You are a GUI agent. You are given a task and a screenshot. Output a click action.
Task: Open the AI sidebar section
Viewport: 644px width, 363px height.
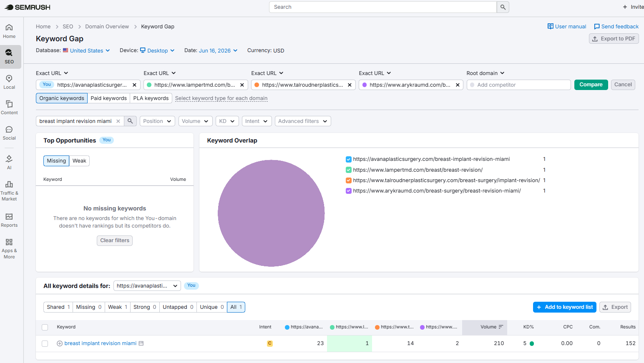click(x=9, y=162)
